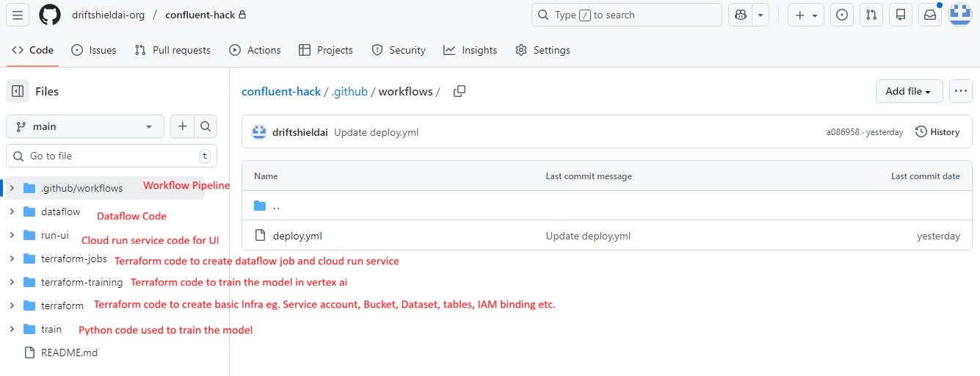The height and width of the screenshot is (376, 980).
Task: Open the deploy.yml file
Action: pos(297,236)
